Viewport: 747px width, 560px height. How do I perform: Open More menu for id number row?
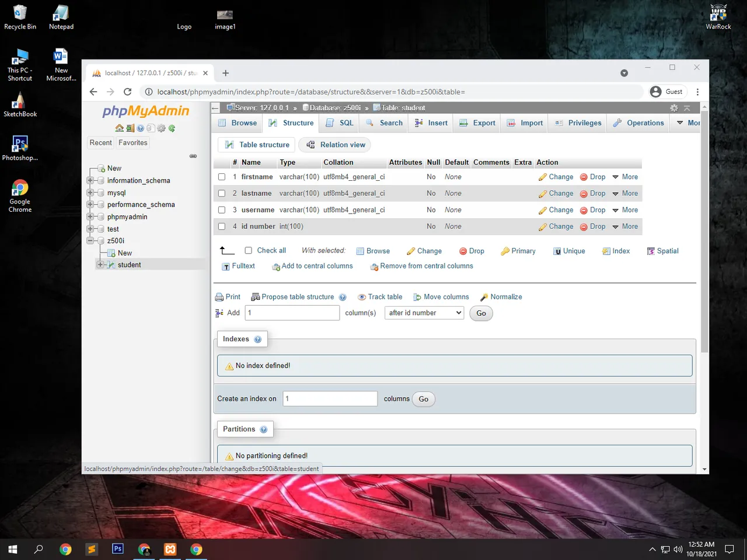[625, 226]
